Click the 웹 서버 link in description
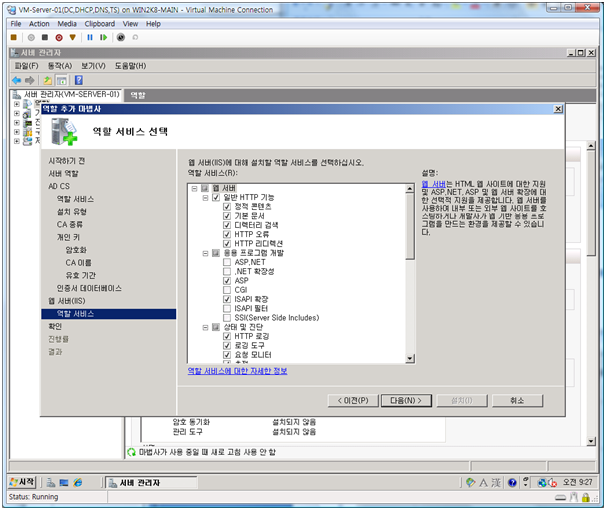This screenshot has height=510, width=606. pos(434,184)
